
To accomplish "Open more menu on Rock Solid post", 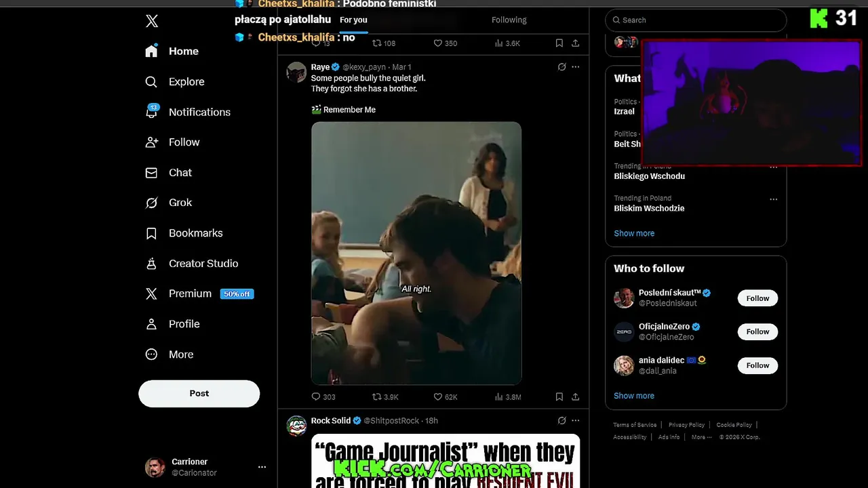I will click(576, 421).
